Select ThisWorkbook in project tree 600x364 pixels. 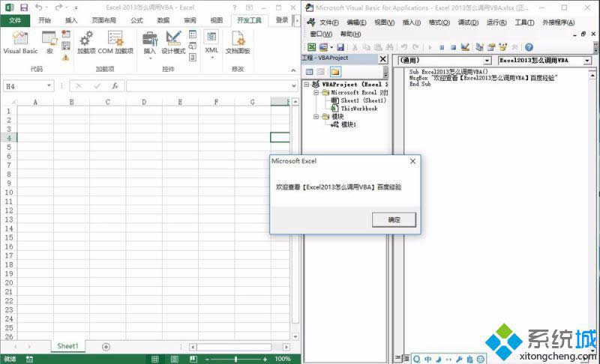[358, 109]
